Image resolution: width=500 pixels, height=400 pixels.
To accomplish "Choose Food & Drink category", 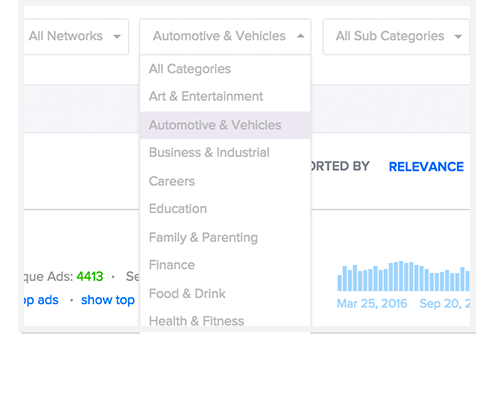I will point(225,294).
